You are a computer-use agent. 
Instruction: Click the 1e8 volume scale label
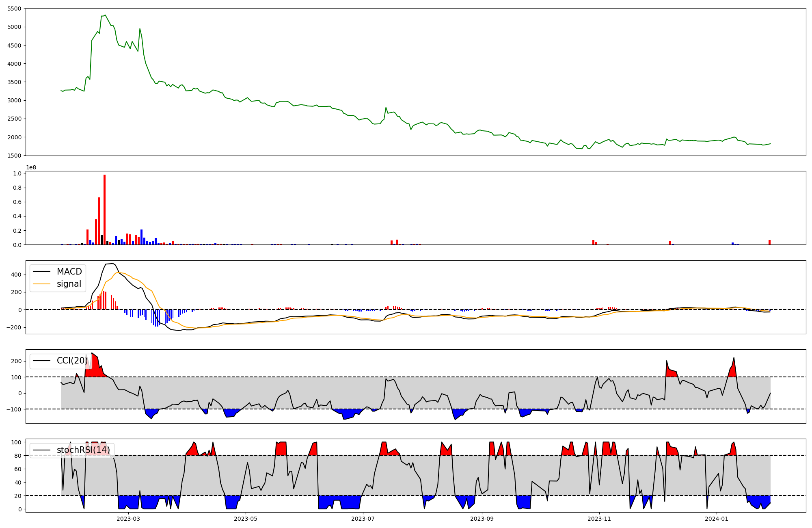click(31, 168)
